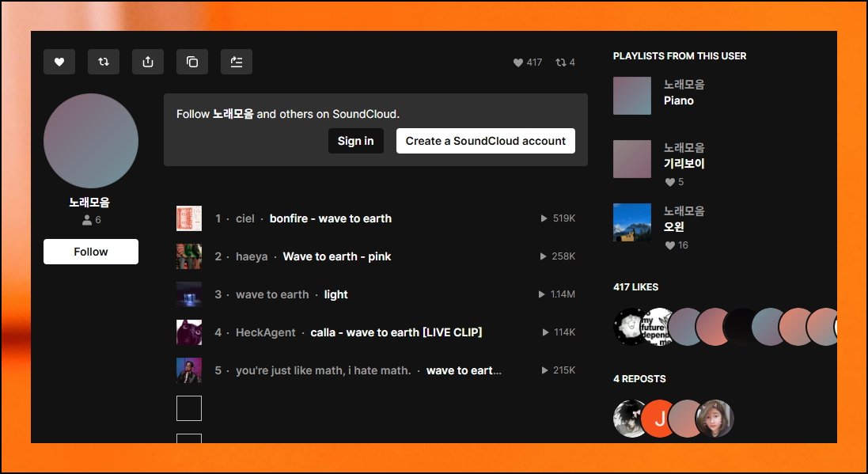This screenshot has height=474, width=868.
Task: Open the 오원 playlist title
Action: pyautogui.click(x=674, y=227)
